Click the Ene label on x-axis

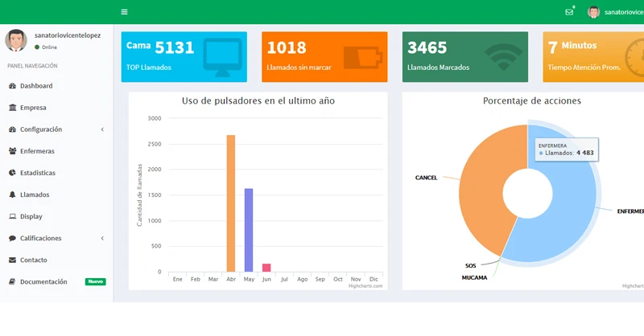coord(177,279)
